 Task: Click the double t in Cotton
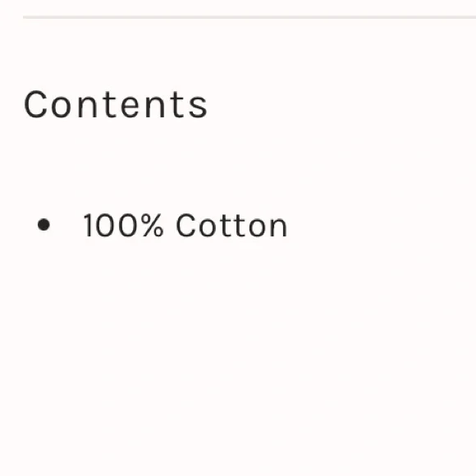pos(233,225)
